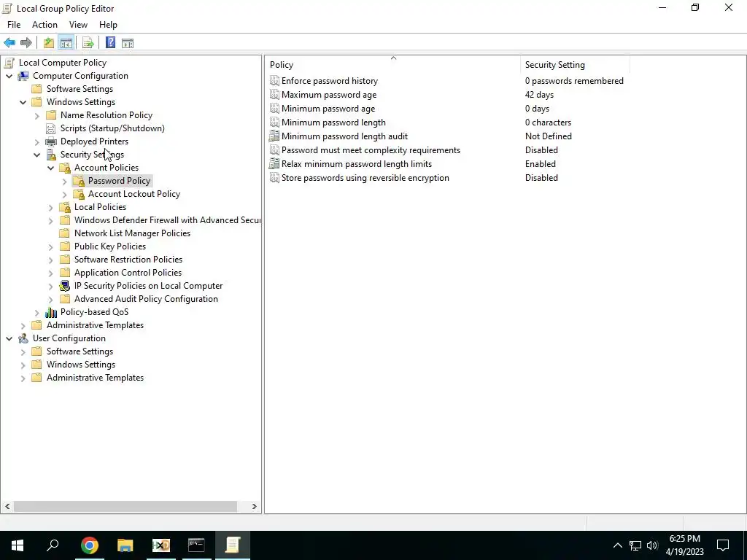Sort by the Policy column header
Image resolution: width=747 pixels, height=560 pixels.
point(393,65)
